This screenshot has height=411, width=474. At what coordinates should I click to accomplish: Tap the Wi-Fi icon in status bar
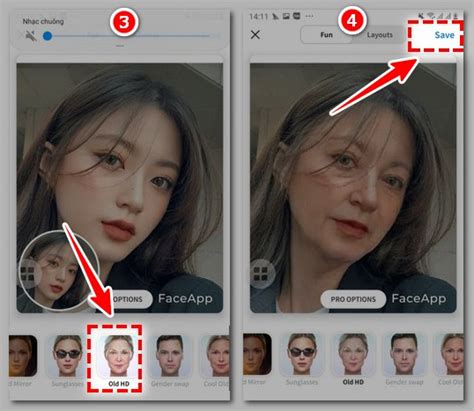(431, 16)
